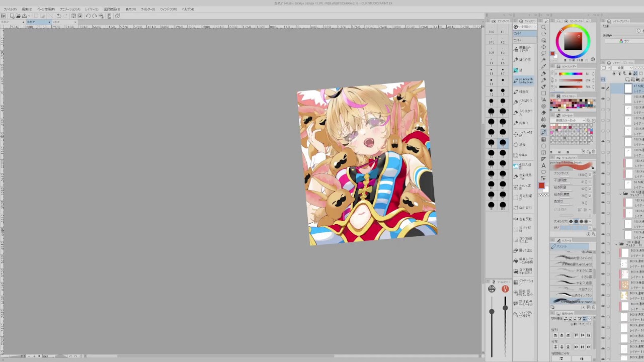The height and width of the screenshot is (362, 644).
Task: Open the ファイル(F) menu
Action: (x=10, y=9)
